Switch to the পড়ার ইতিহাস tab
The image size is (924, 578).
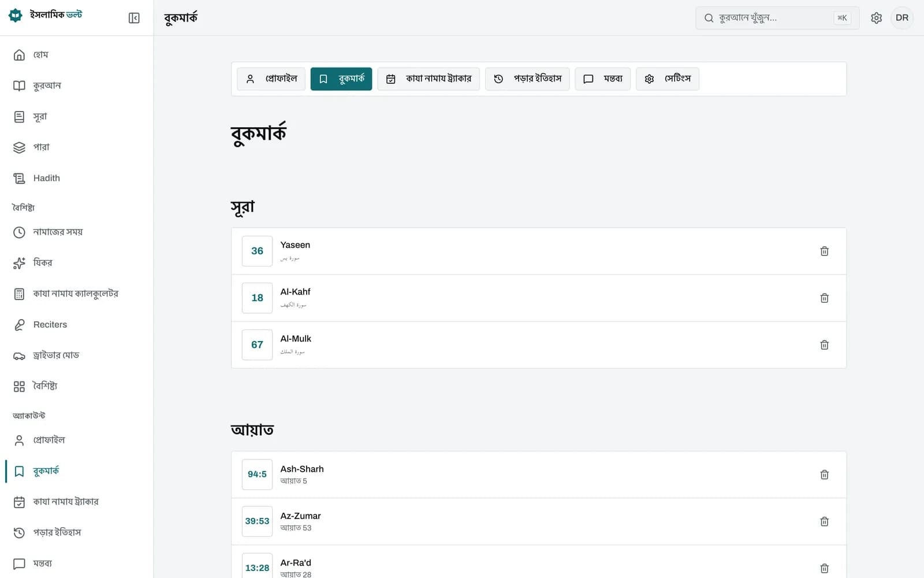[527, 79]
